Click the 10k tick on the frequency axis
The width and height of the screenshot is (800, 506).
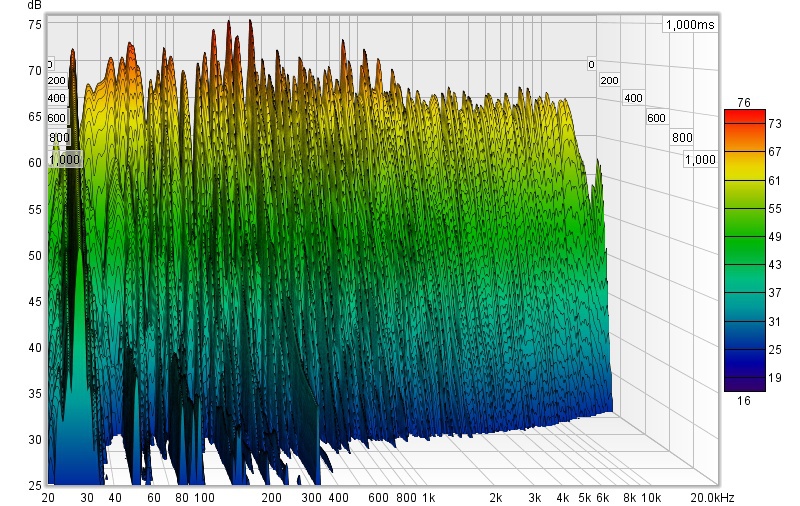pos(650,497)
